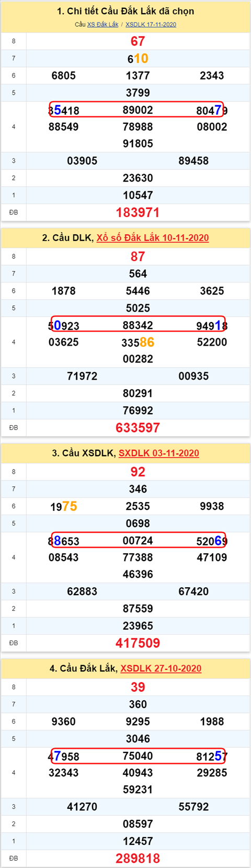Select the number 10547
The width and height of the screenshot is (251, 868).
(x=138, y=196)
